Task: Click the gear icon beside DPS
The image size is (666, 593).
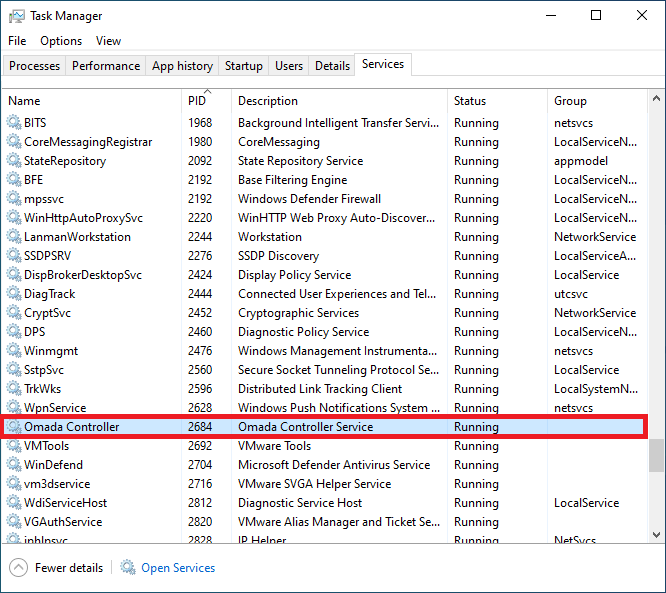Action: (x=14, y=332)
